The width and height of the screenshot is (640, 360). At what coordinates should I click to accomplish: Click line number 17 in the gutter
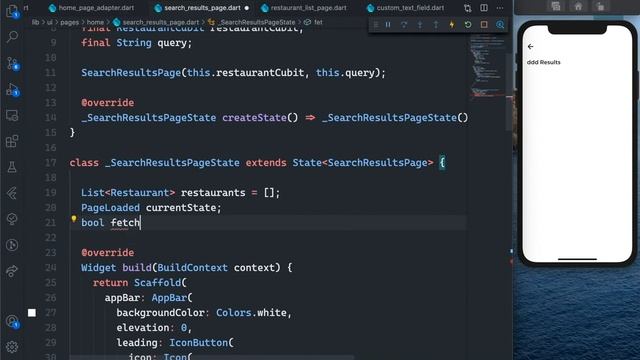coord(51,162)
